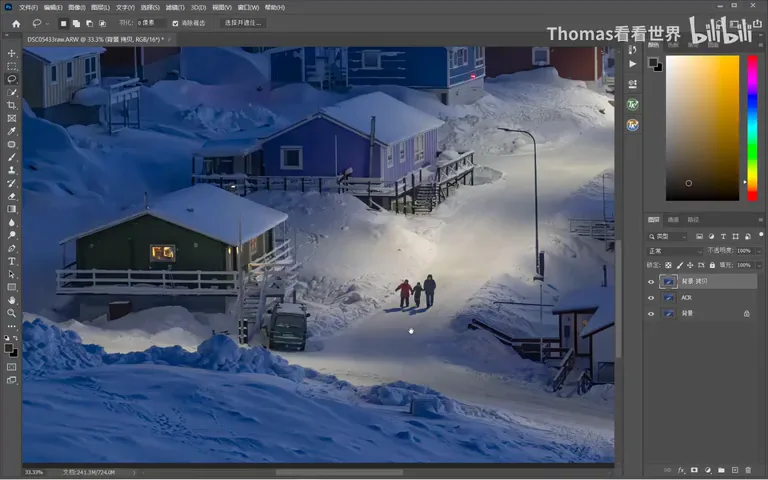Click the play action button in side strip
This screenshot has width=768, height=480.
click(633, 64)
